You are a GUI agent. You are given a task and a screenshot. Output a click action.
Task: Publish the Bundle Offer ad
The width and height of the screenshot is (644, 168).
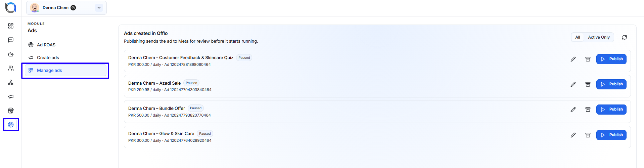(x=611, y=110)
